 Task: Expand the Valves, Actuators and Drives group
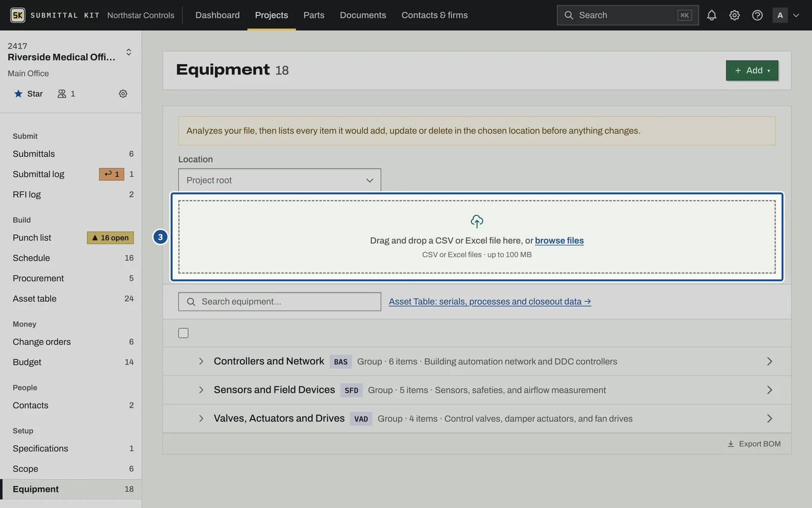tap(201, 419)
